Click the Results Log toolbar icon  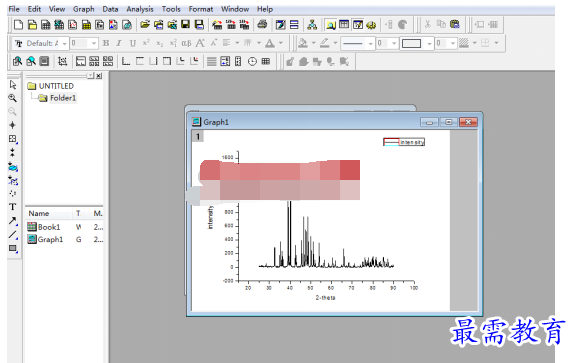tap(344, 25)
